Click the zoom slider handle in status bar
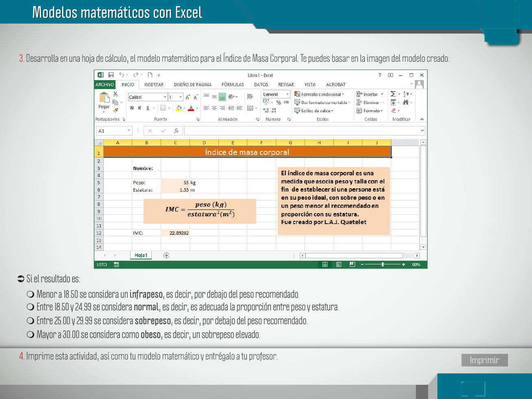 pos(383,264)
